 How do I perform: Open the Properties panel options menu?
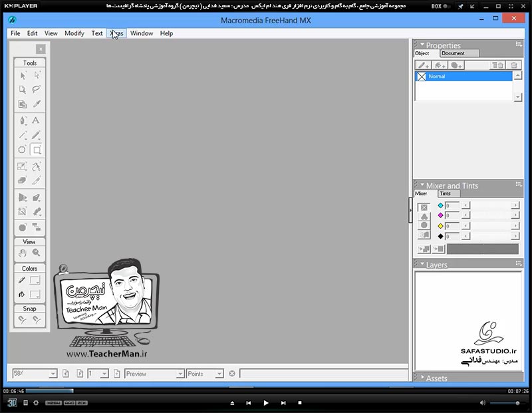pyautogui.click(x=519, y=44)
